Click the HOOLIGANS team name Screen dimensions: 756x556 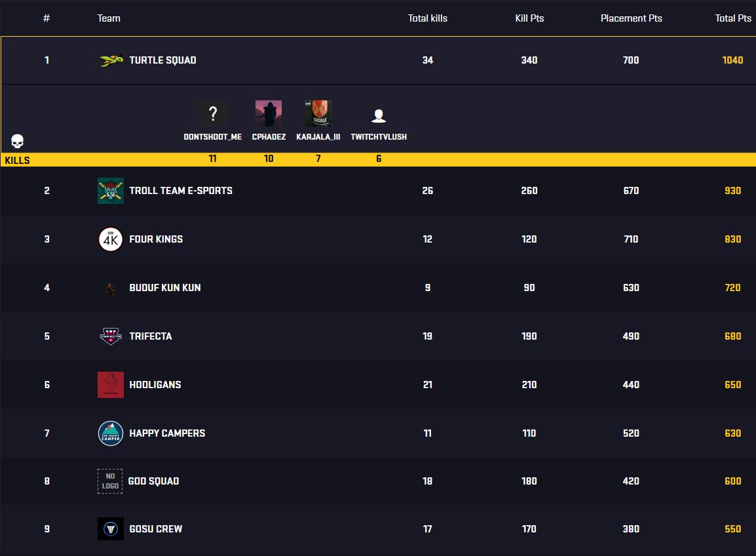155,385
